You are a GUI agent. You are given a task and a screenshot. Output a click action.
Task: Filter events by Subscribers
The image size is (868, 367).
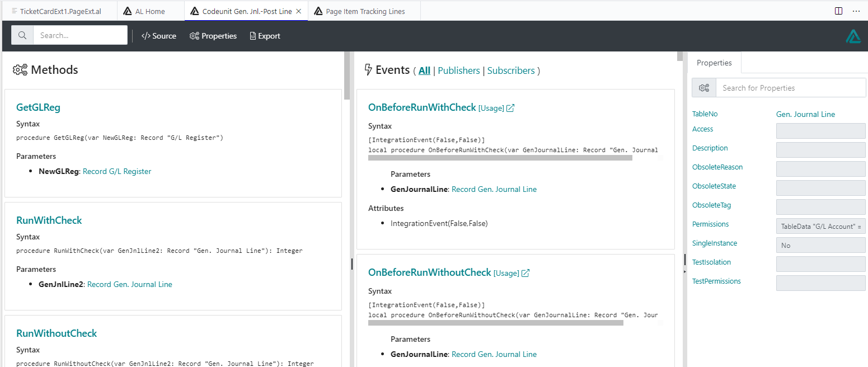tap(511, 70)
